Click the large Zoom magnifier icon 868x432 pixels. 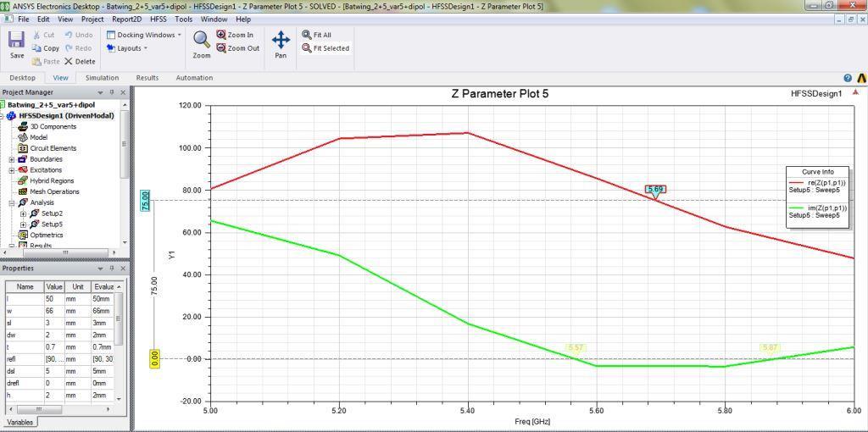coord(202,40)
